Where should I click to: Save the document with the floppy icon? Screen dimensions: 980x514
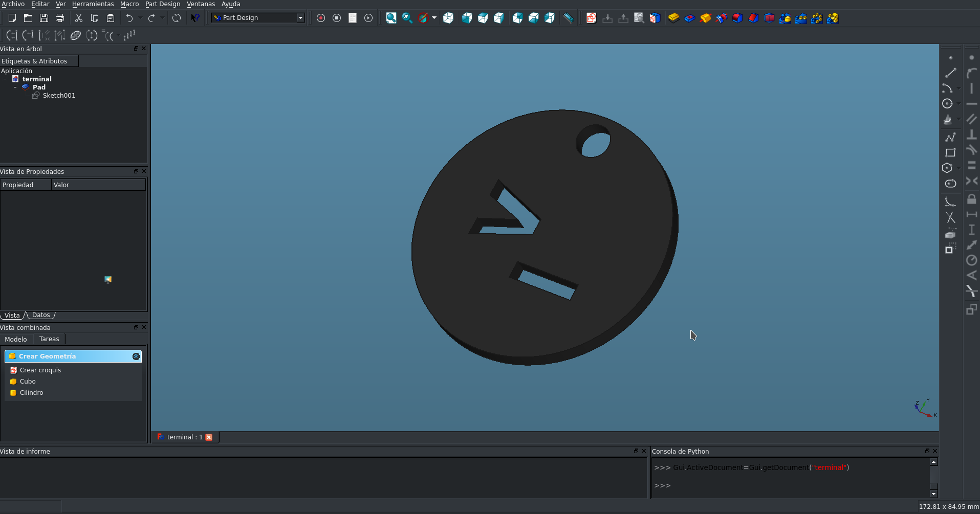[x=44, y=18]
